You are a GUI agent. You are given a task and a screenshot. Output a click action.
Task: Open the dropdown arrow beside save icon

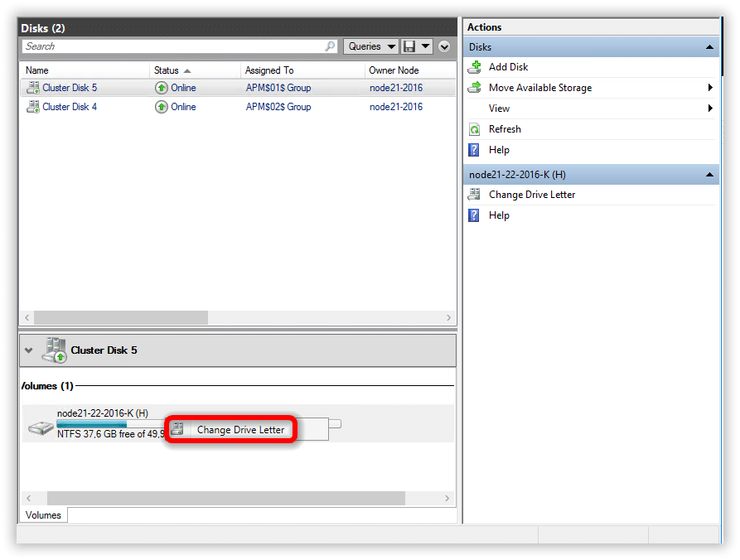click(x=425, y=46)
